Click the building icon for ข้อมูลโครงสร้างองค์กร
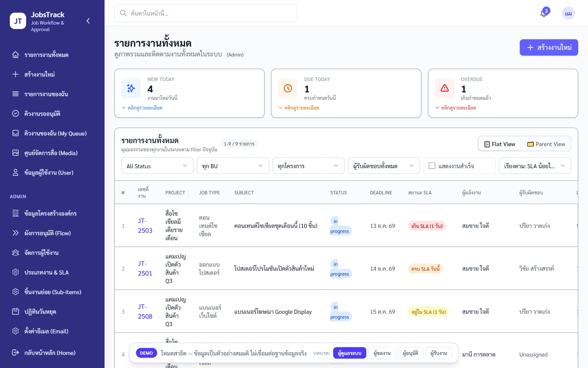Viewport: 588px width, 368px height. click(x=16, y=213)
